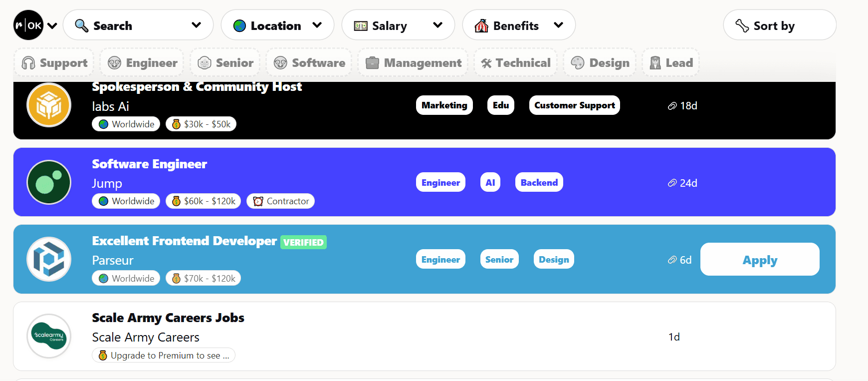
Task: Click Scale Army Careers company name
Action: tap(146, 337)
